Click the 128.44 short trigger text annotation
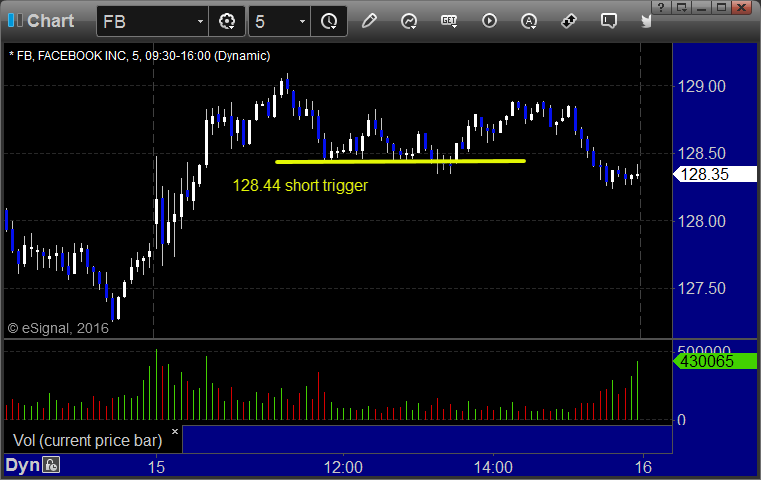This screenshot has height=480, width=761. (x=300, y=185)
